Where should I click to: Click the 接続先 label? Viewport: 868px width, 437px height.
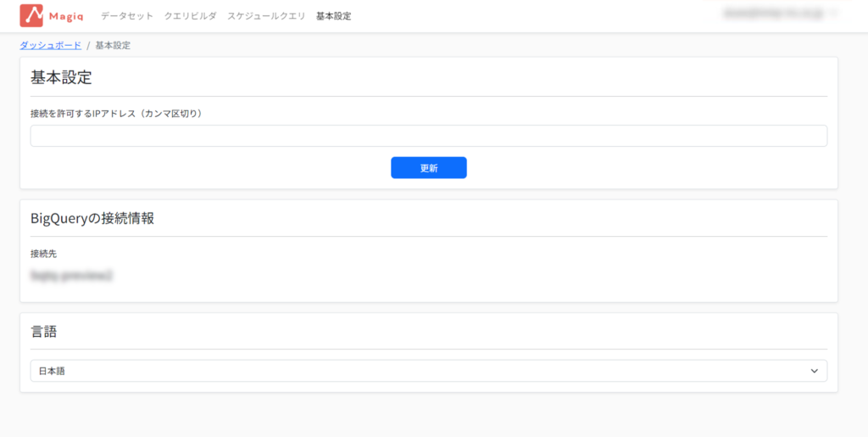coord(43,254)
